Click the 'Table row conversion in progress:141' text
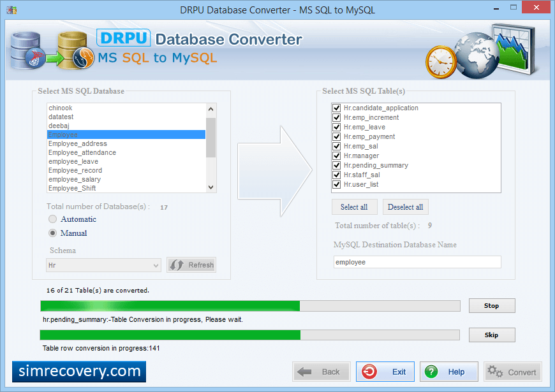 pyautogui.click(x=101, y=348)
